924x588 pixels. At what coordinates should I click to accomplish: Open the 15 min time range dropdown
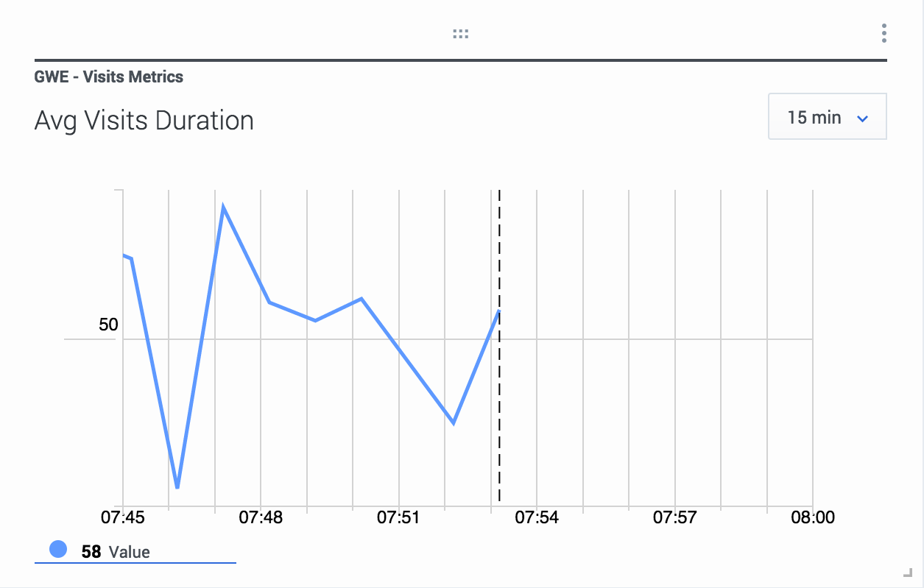(x=827, y=117)
